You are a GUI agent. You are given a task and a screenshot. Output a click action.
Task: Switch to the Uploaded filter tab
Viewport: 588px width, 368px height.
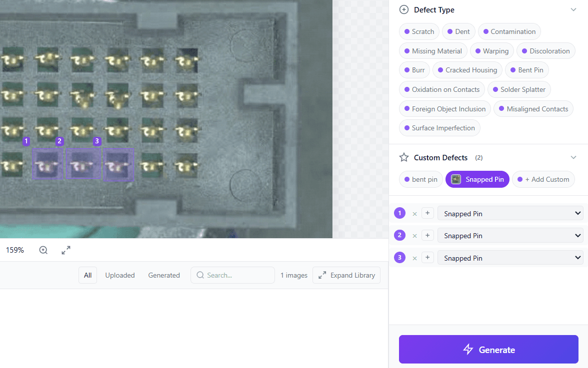click(x=120, y=275)
